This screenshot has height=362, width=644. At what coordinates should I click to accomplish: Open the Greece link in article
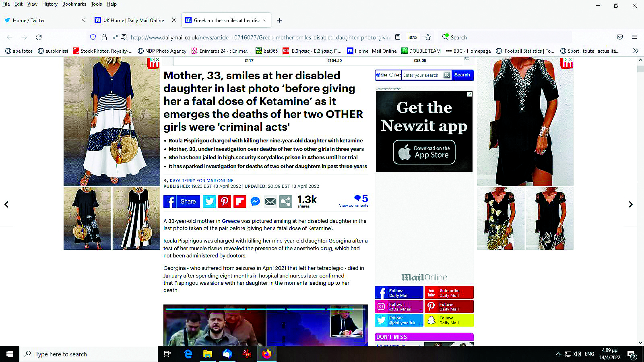(x=231, y=221)
